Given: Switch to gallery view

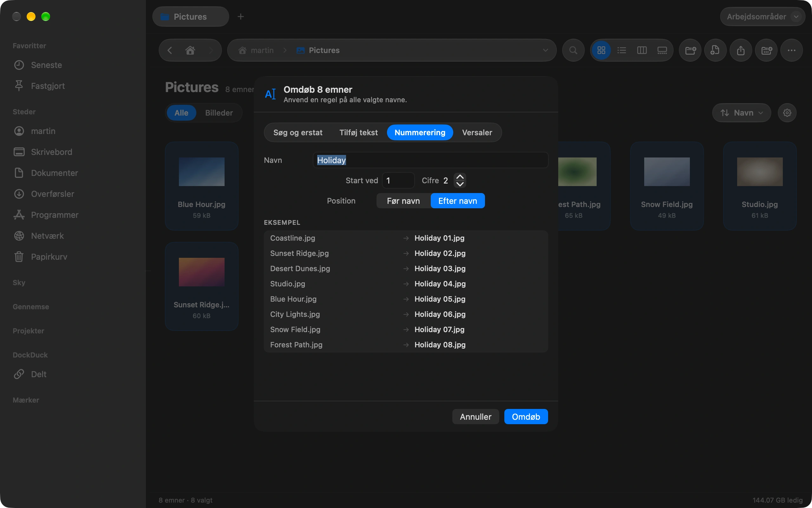Looking at the screenshot, I should click(662, 50).
